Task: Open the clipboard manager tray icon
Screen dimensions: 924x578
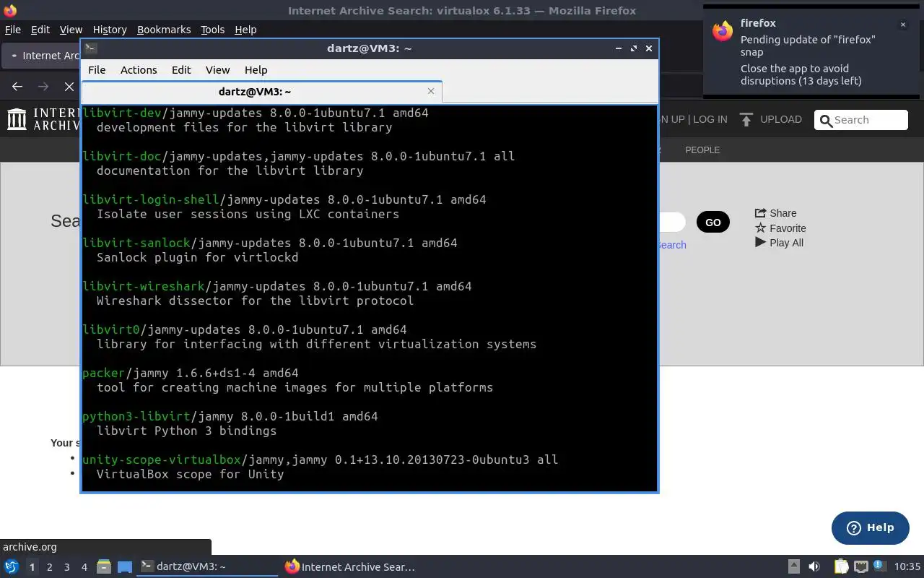Action: (x=841, y=566)
